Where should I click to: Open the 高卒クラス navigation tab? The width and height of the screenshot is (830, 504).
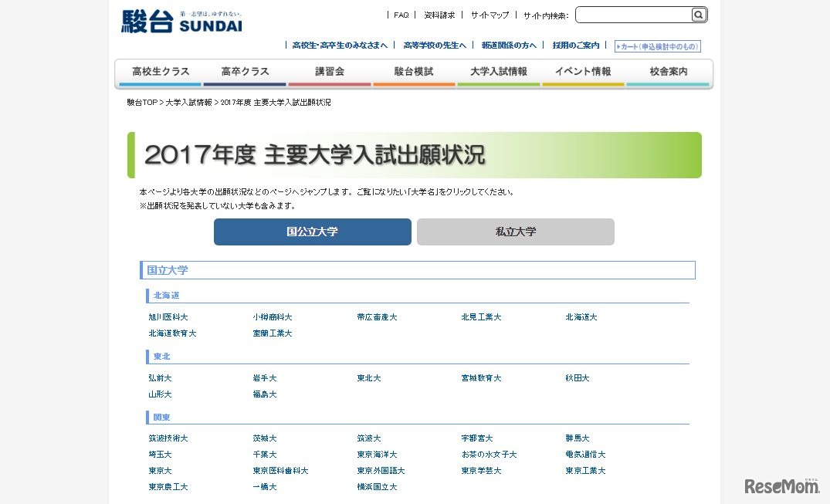243,71
